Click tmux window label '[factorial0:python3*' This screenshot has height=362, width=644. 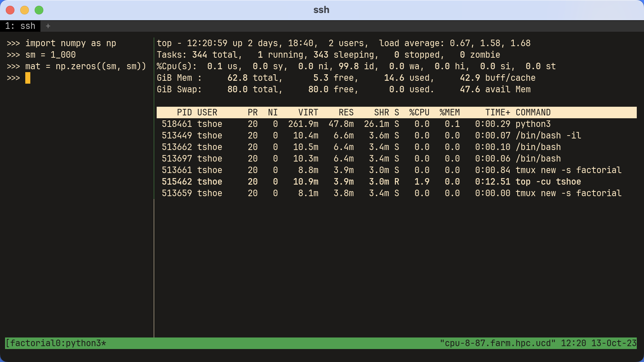coord(56,343)
